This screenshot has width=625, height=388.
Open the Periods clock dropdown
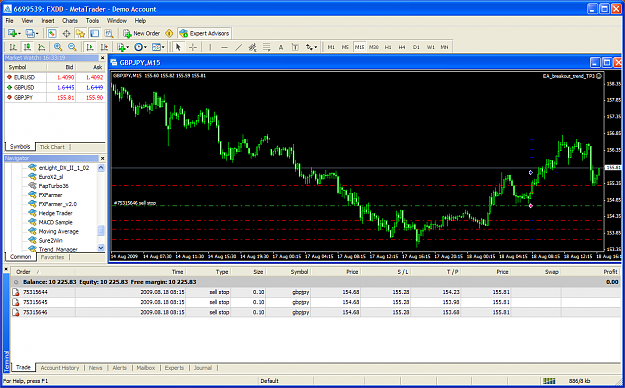tap(140, 47)
